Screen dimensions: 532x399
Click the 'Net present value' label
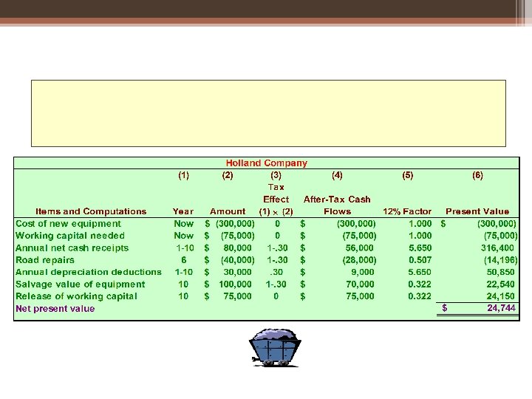pos(55,309)
